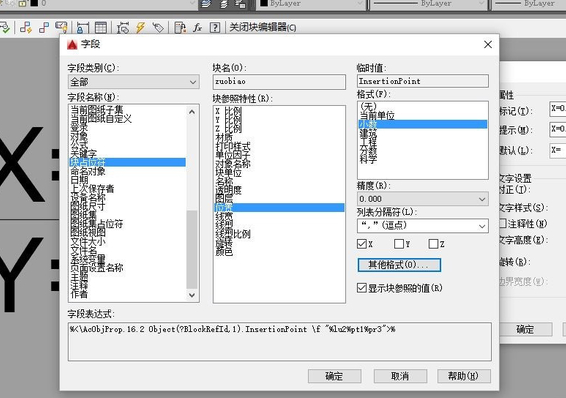Toggle 注释性(N) checkbox in background dialog
The image size is (566, 398).
click(x=502, y=224)
